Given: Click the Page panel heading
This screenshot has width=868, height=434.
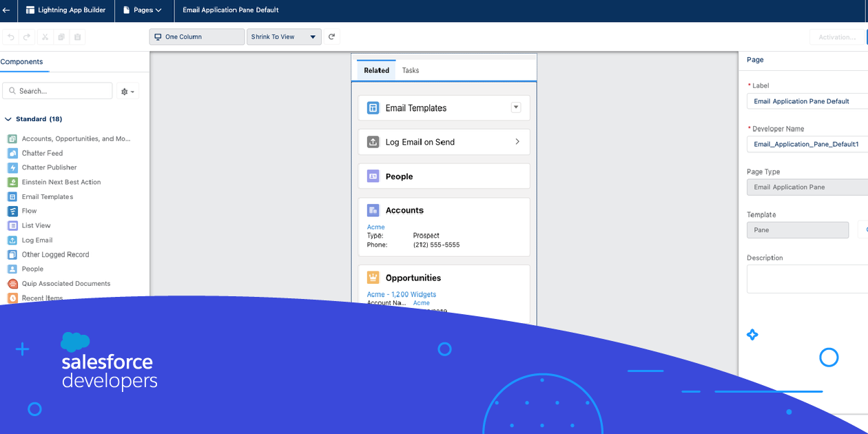Looking at the screenshot, I should [x=755, y=60].
